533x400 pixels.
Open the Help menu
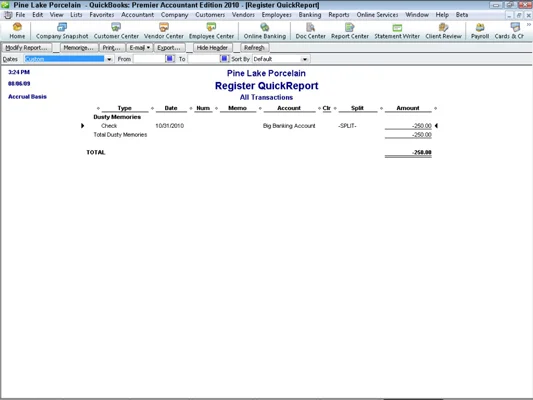pos(442,15)
